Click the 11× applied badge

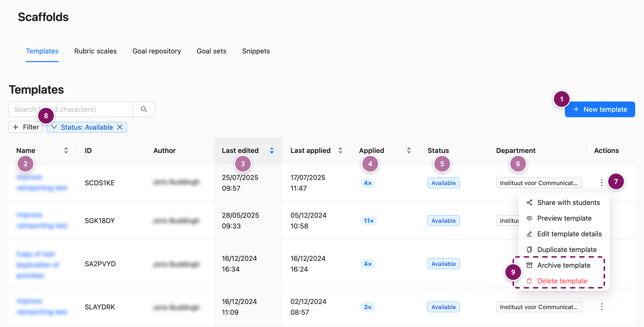pyautogui.click(x=369, y=221)
